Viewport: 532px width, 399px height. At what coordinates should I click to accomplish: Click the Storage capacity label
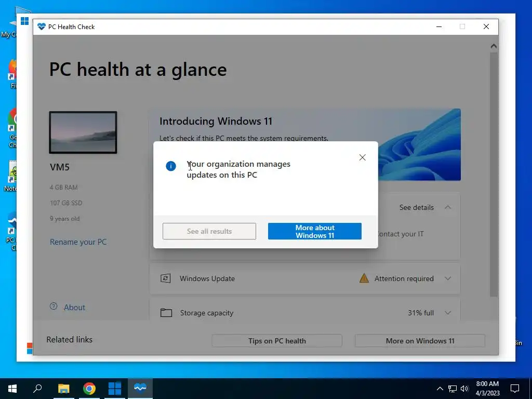tap(207, 313)
